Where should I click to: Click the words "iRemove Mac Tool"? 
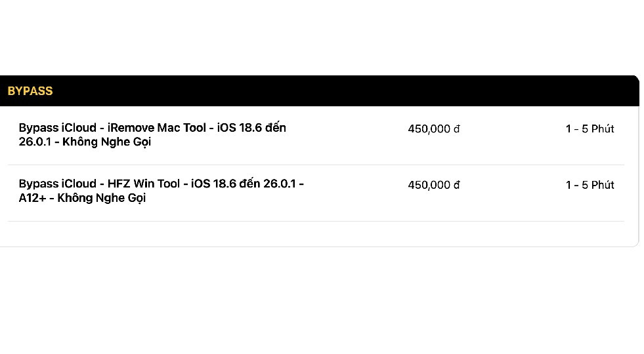coord(156,128)
